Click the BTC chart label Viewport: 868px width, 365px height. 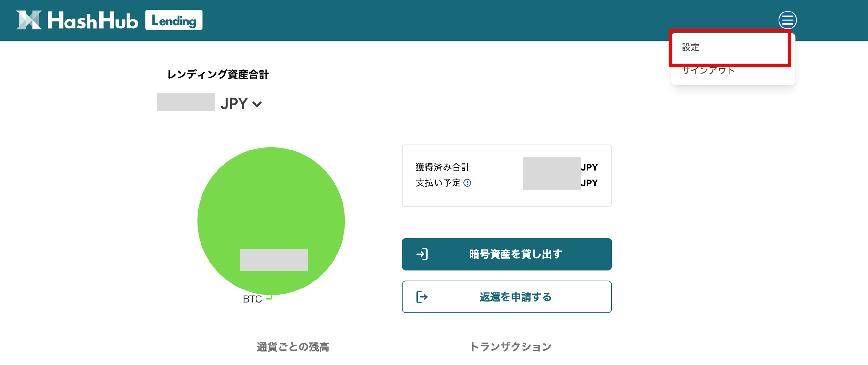pyautogui.click(x=252, y=299)
